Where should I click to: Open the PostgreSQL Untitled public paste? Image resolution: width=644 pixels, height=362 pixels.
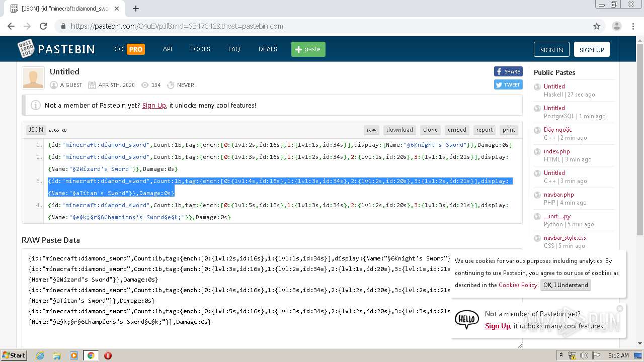pos(554,108)
